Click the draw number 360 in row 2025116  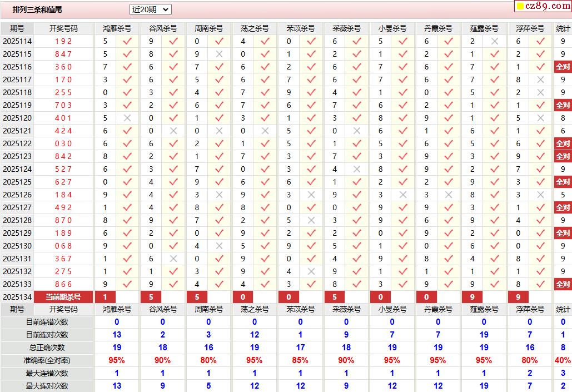coord(63,67)
